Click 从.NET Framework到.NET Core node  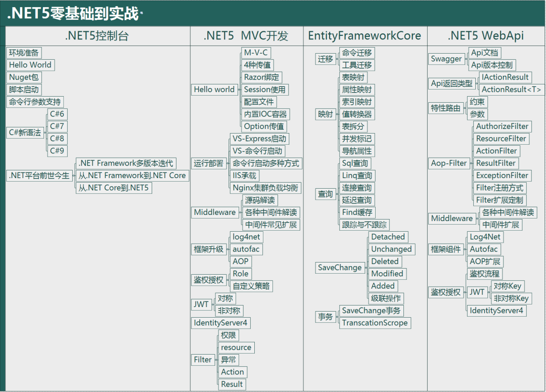click(132, 176)
